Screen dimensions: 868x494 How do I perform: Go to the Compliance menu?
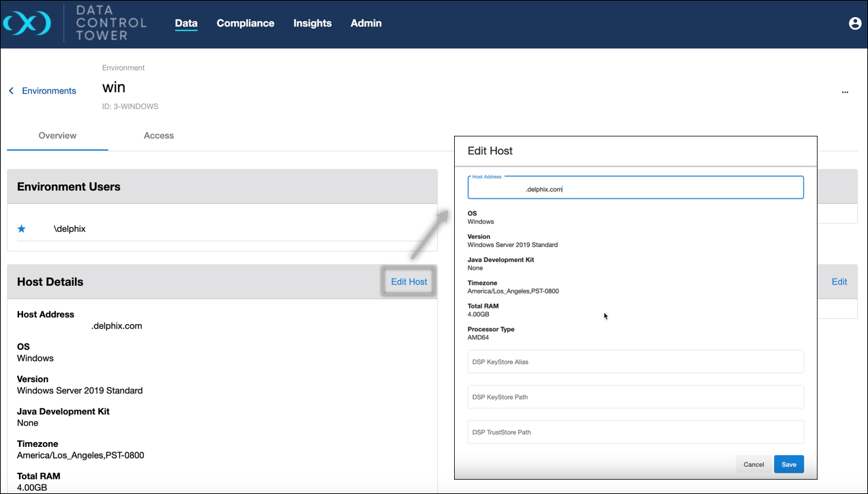click(x=245, y=23)
